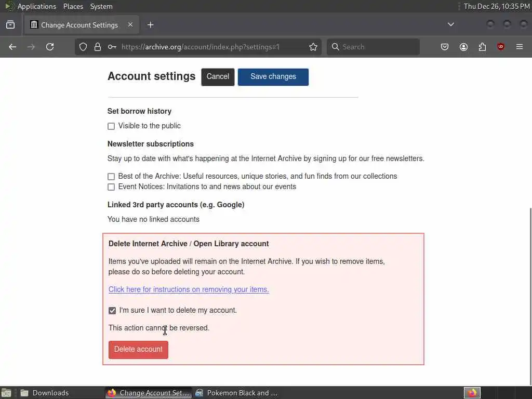
Task: Open the extensions puzzle icon
Action: 482,47
